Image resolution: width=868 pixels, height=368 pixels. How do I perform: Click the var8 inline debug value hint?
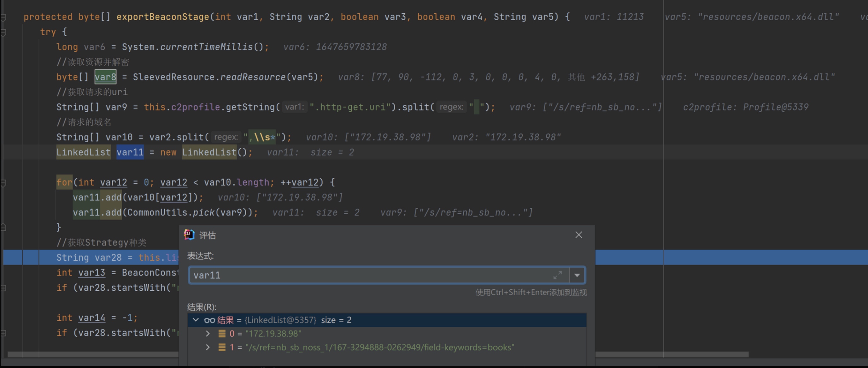pyautogui.click(x=488, y=77)
